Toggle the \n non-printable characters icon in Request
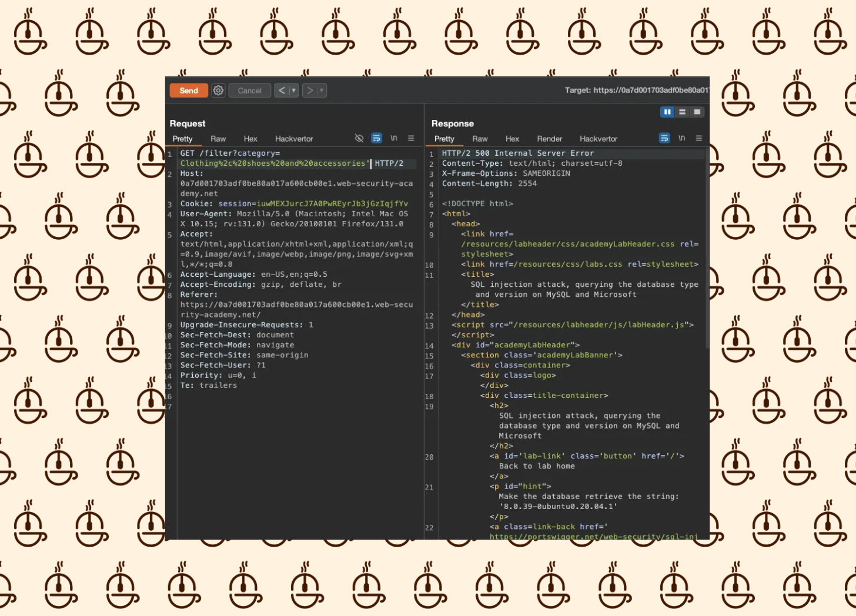 point(394,138)
